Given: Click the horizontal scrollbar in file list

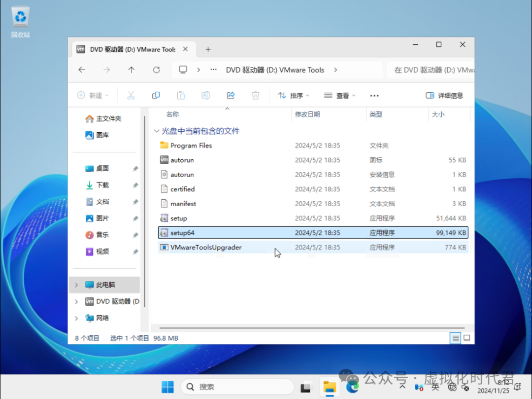Looking at the screenshot, I should pyautogui.click(x=312, y=328).
